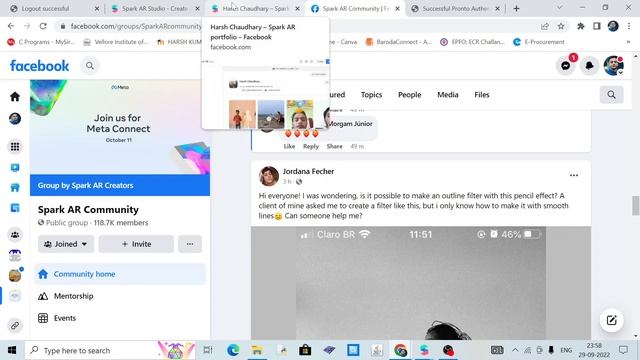Open the link shortcut icon in left rail
The height and width of the screenshot is (360, 640).
15,325
